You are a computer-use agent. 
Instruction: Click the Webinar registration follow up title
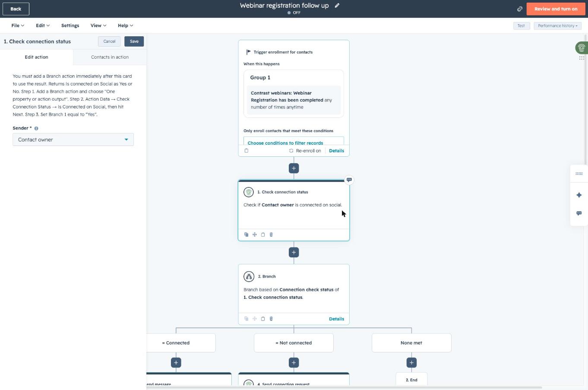click(x=284, y=6)
